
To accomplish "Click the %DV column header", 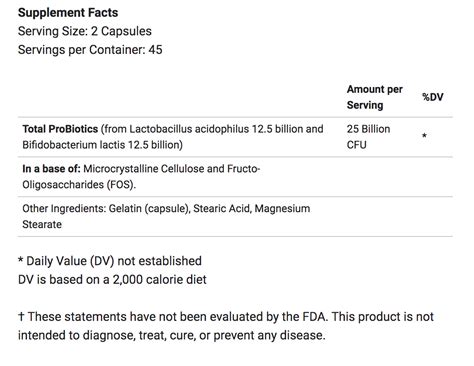I will (433, 97).
